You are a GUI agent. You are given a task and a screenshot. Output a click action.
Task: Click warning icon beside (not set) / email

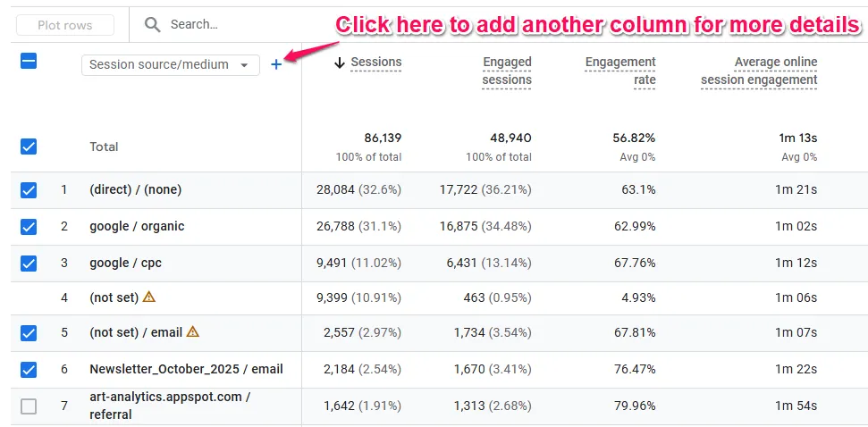[x=192, y=332]
